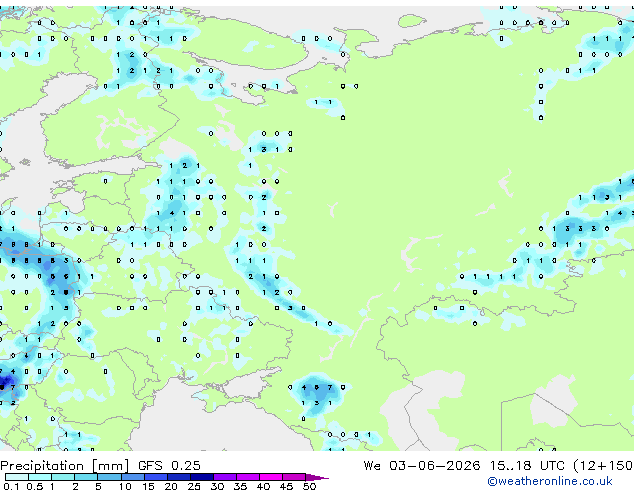Select the legend swatch between 5 and 10

point(109,477)
